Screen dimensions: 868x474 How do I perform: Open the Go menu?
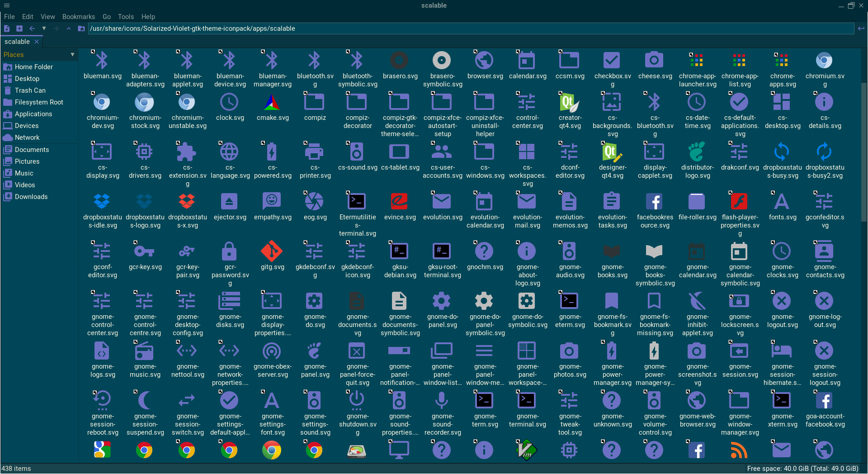click(107, 17)
